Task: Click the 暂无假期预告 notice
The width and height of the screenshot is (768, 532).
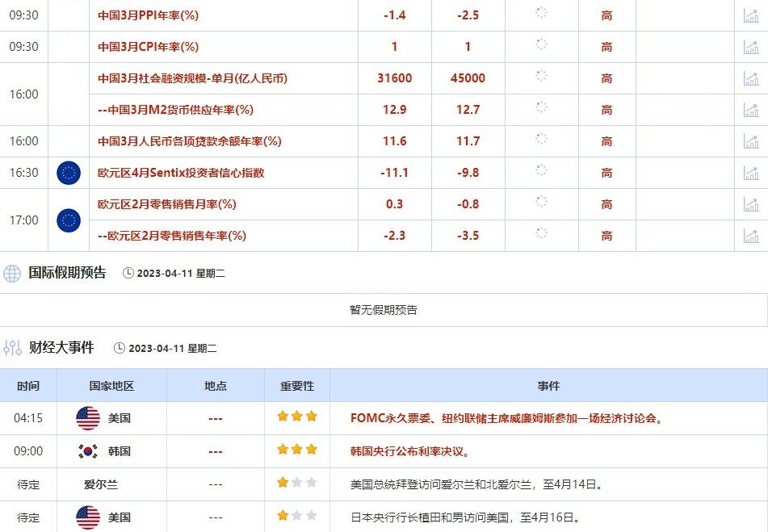Action: 384,310
